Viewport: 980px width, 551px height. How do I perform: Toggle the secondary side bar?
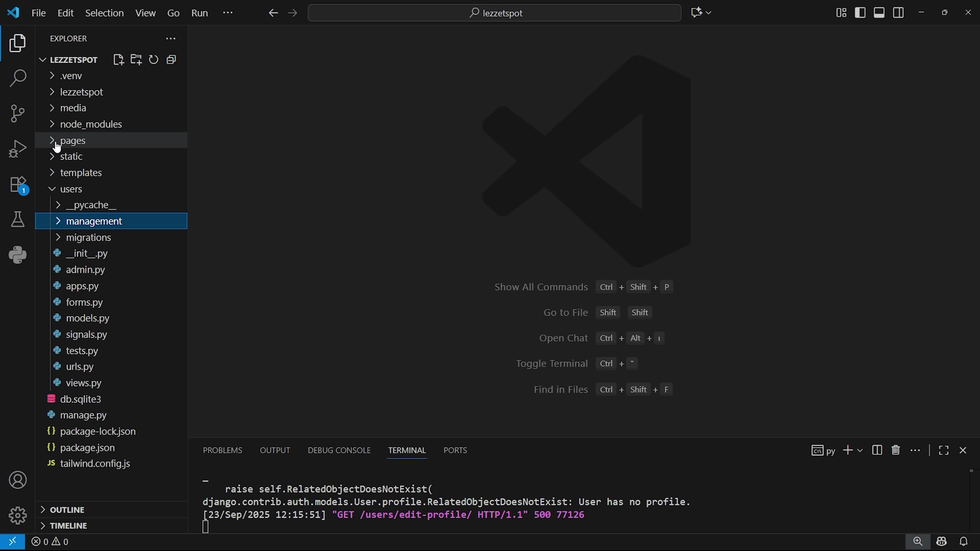click(898, 12)
